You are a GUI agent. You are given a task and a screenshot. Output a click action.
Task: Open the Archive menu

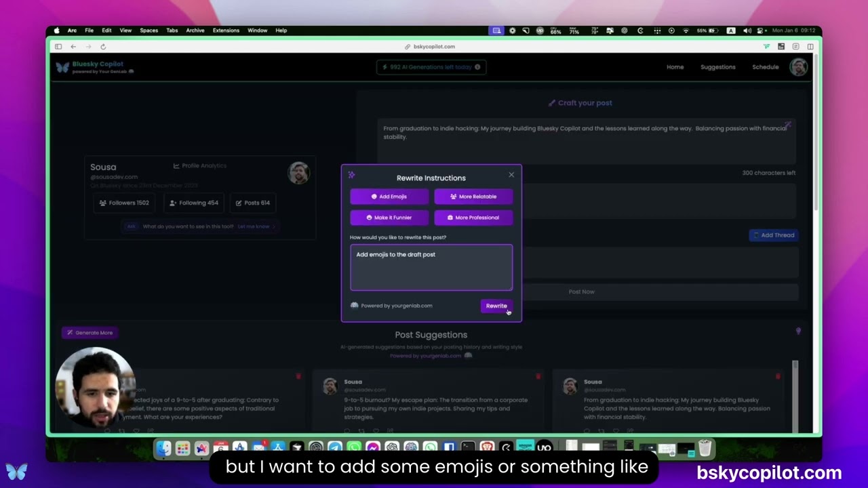[x=195, y=30]
